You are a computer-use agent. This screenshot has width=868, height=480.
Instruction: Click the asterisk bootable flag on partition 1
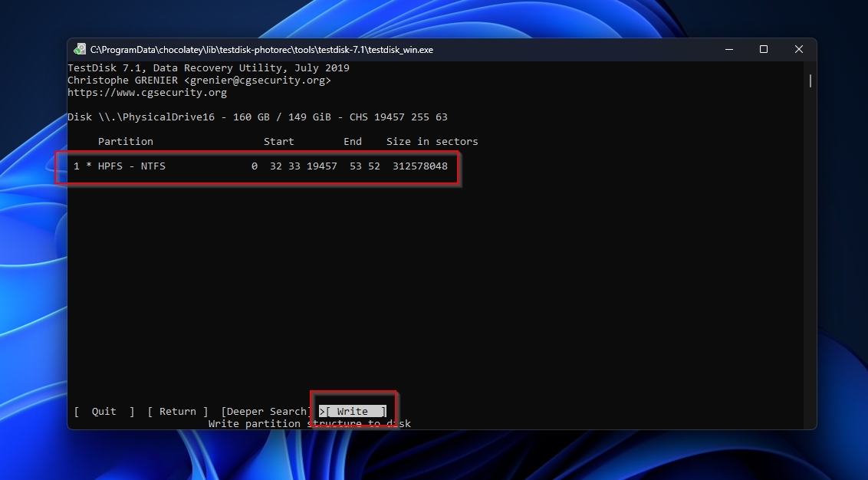point(87,166)
